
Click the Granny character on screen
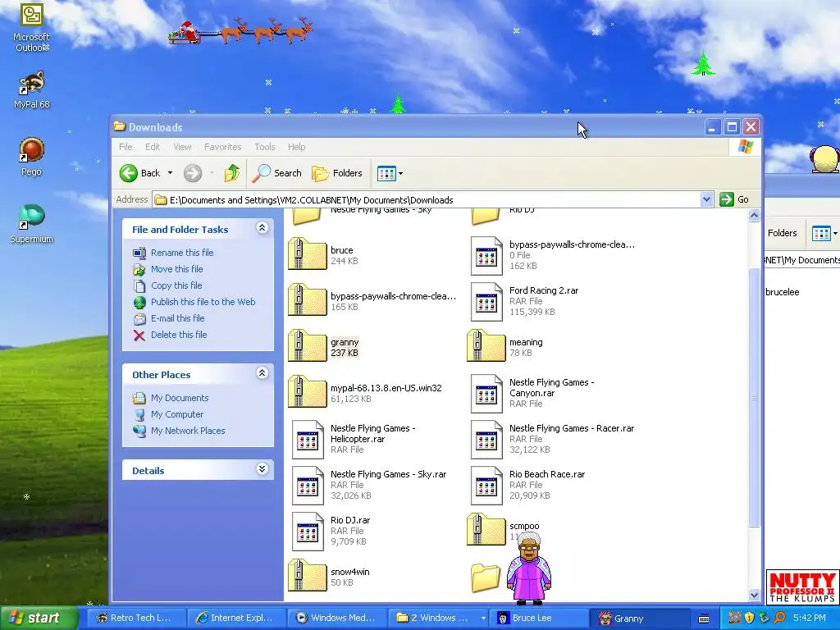tap(529, 569)
